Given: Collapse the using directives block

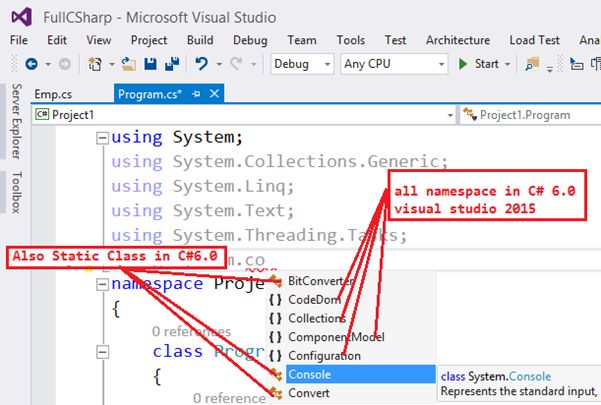Looking at the screenshot, I should coord(102,138).
